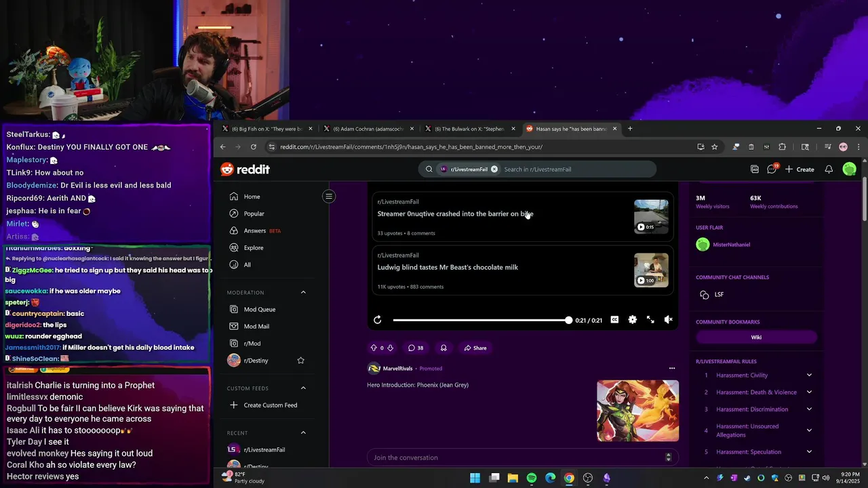Reload the Reddit page

(253, 146)
